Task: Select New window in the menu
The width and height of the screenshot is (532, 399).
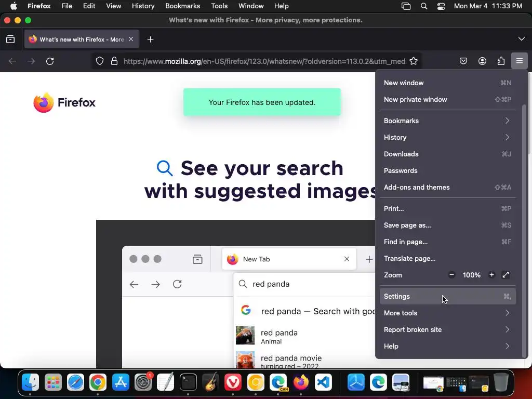Action: pyautogui.click(x=447, y=83)
